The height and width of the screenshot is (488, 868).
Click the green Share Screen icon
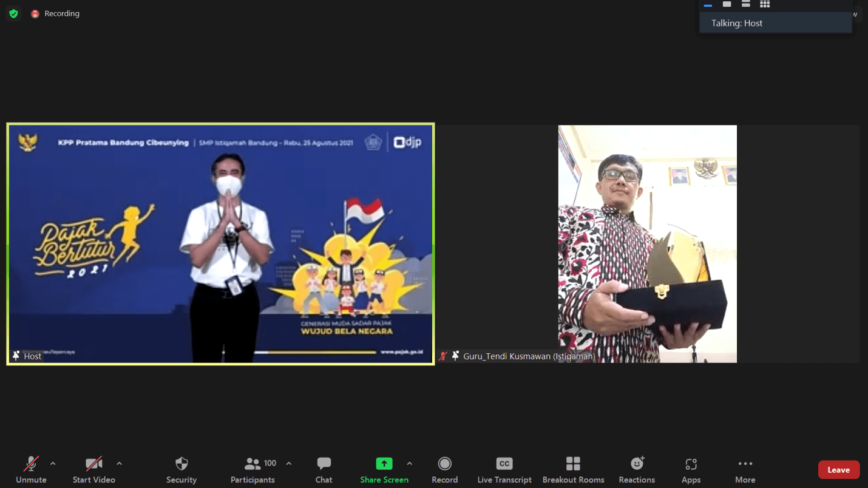384,464
